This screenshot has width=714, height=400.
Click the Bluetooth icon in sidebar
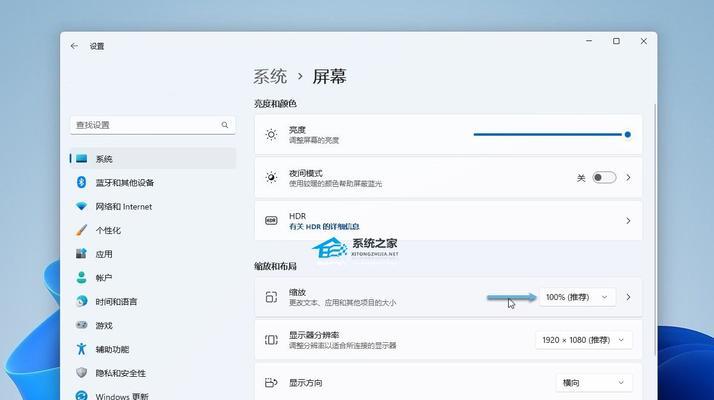pyautogui.click(x=82, y=183)
